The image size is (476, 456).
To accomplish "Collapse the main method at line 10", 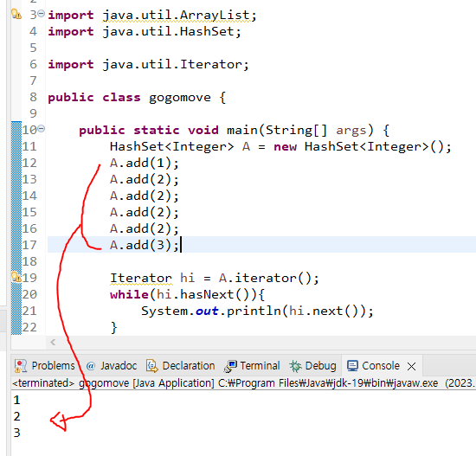I will 42,128.
